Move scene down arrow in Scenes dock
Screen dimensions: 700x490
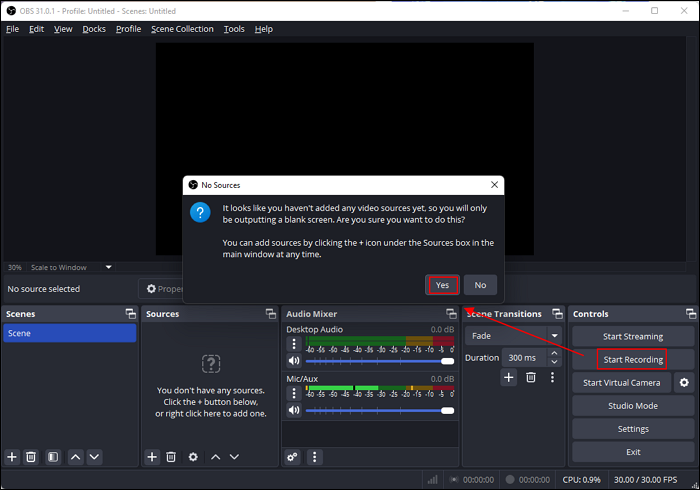pos(94,457)
